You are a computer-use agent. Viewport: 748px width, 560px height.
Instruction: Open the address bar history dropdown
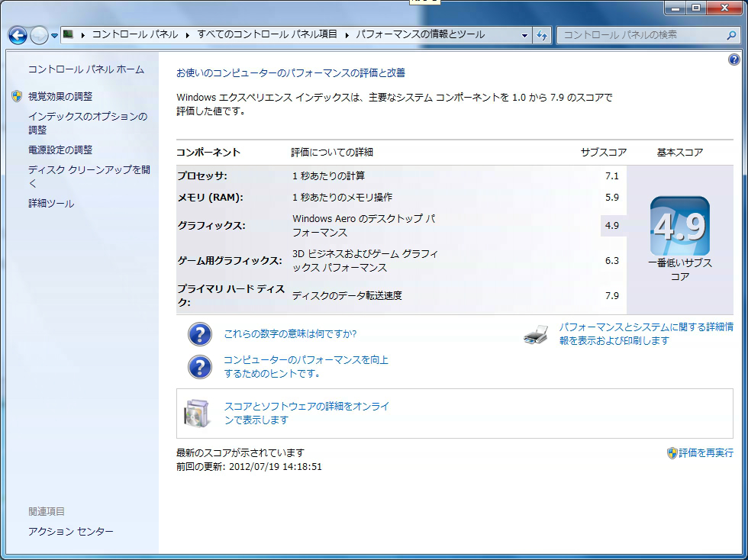click(x=524, y=35)
